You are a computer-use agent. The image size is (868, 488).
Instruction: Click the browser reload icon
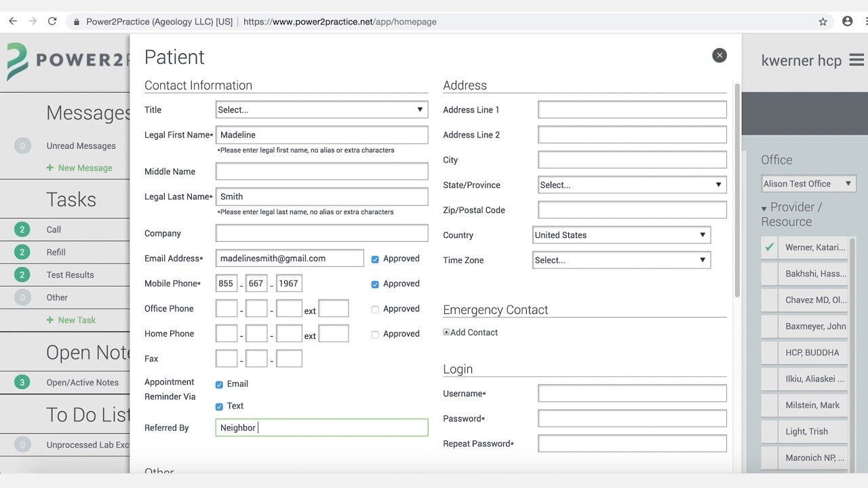point(52,22)
